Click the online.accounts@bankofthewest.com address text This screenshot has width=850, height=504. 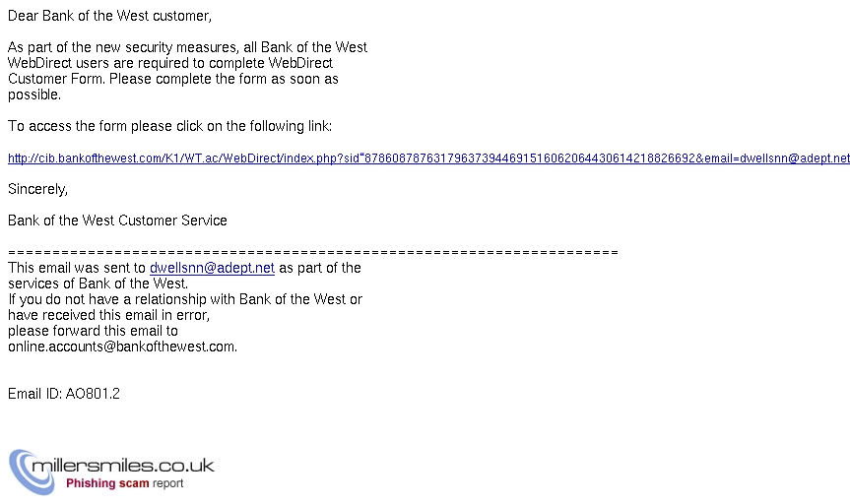click(122, 346)
